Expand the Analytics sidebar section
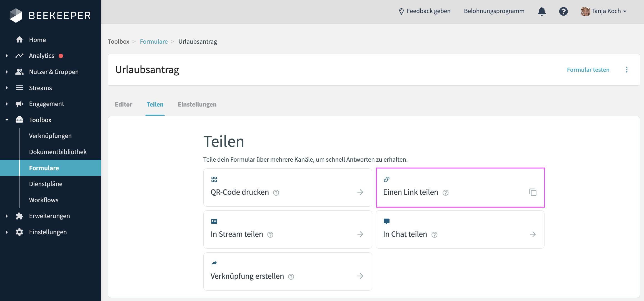The height and width of the screenshot is (301, 644). pyautogui.click(x=7, y=56)
